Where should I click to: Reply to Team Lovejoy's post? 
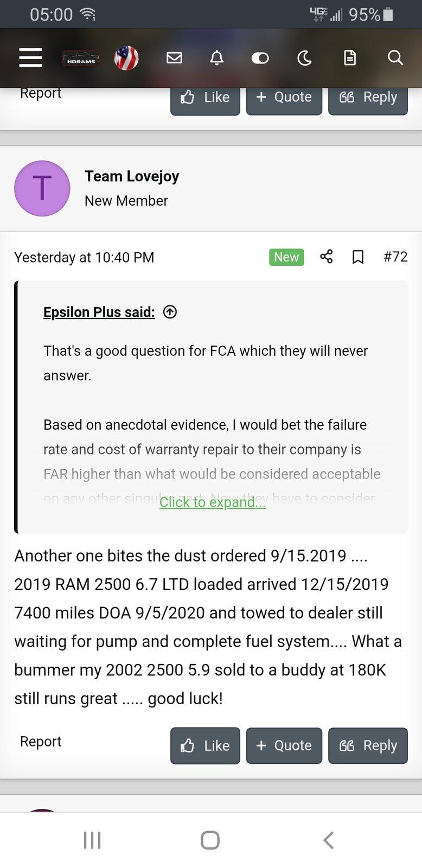pos(368,745)
